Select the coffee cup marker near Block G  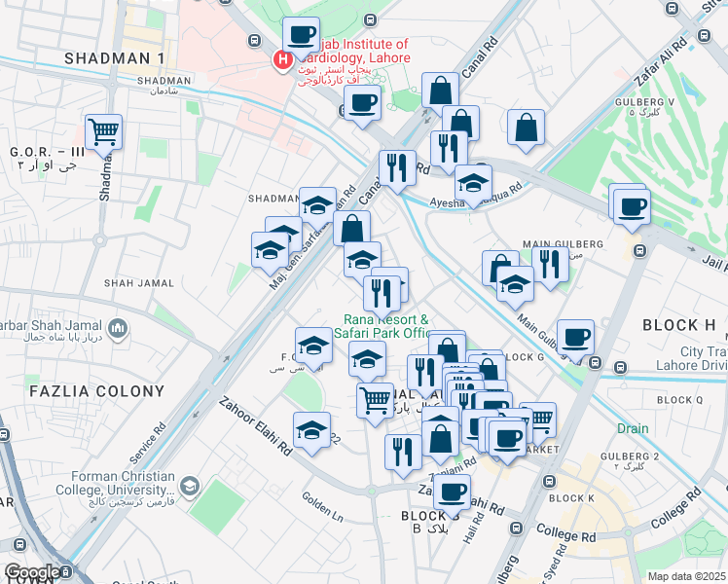tap(575, 336)
